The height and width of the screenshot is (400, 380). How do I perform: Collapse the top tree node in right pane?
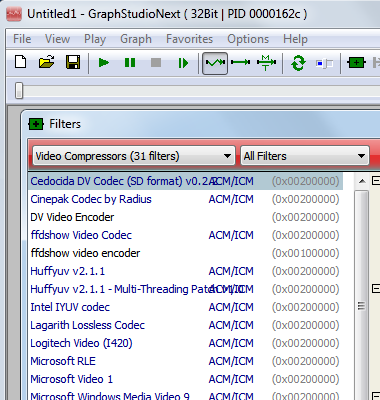[x=376, y=181]
